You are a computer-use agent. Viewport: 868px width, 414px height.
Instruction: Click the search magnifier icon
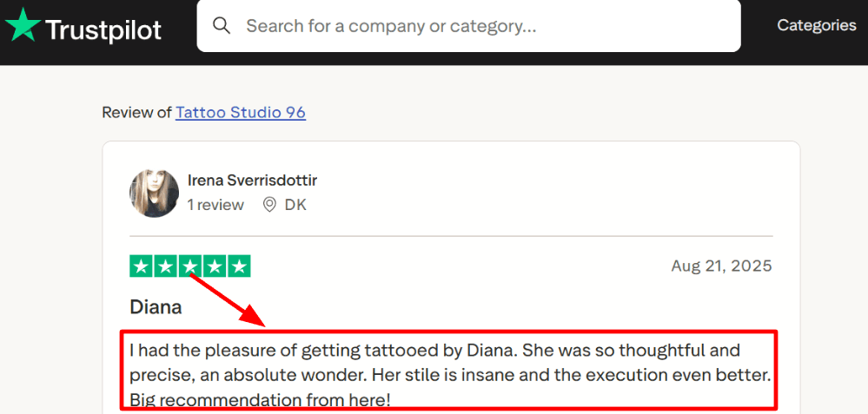click(222, 25)
